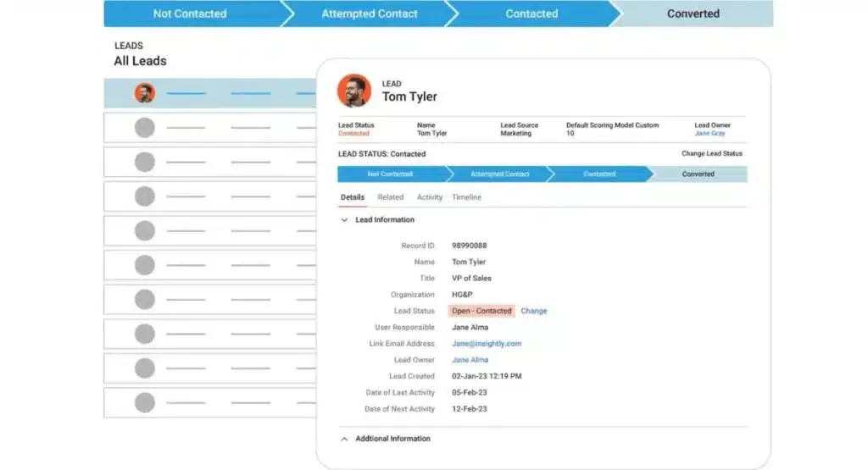Click the Date of Next Activity value 12-Feb-23

[x=470, y=409]
